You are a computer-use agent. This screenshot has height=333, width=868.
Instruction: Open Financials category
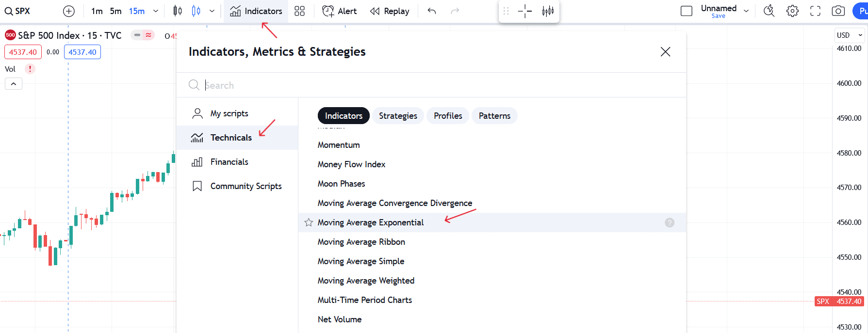pos(237,162)
